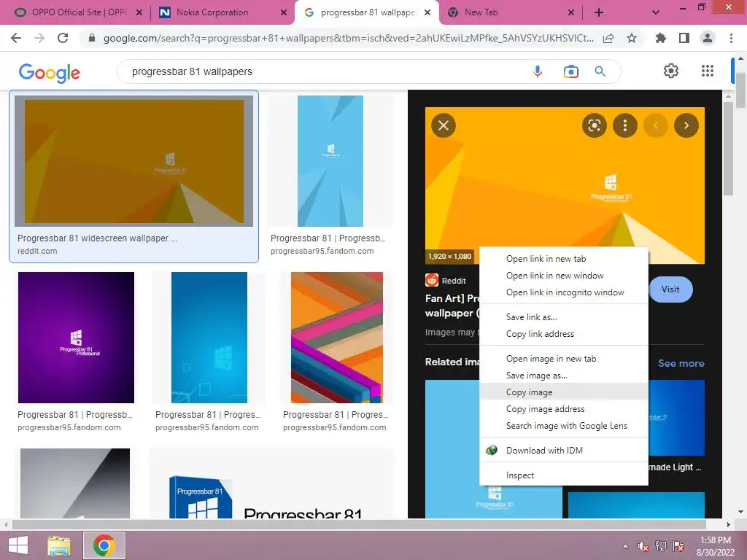Click the Visit button
747x560 pixels.
click(x=670, y=289)
